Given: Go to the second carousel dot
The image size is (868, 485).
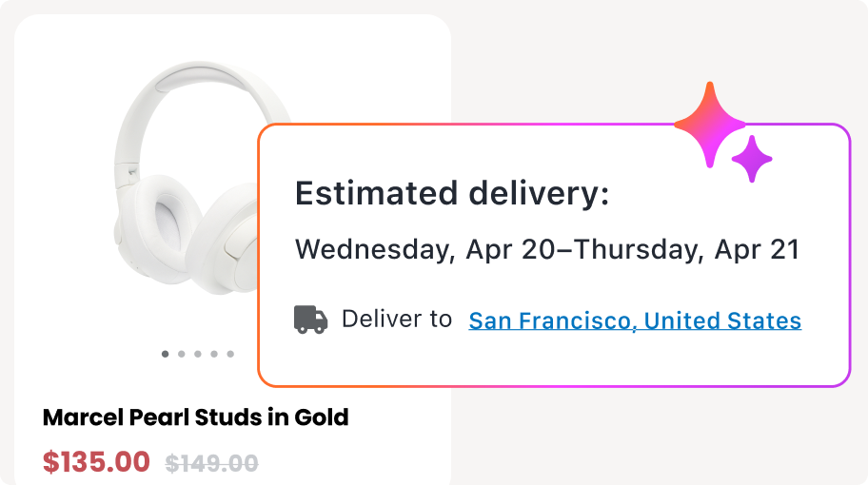Looking at the screenshot, I should click(x=182, y=354).
